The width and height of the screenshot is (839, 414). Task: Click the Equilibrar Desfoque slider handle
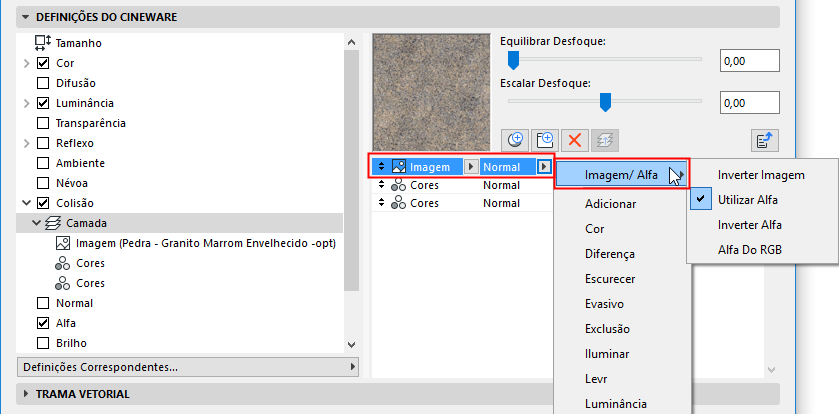[513, 60]
